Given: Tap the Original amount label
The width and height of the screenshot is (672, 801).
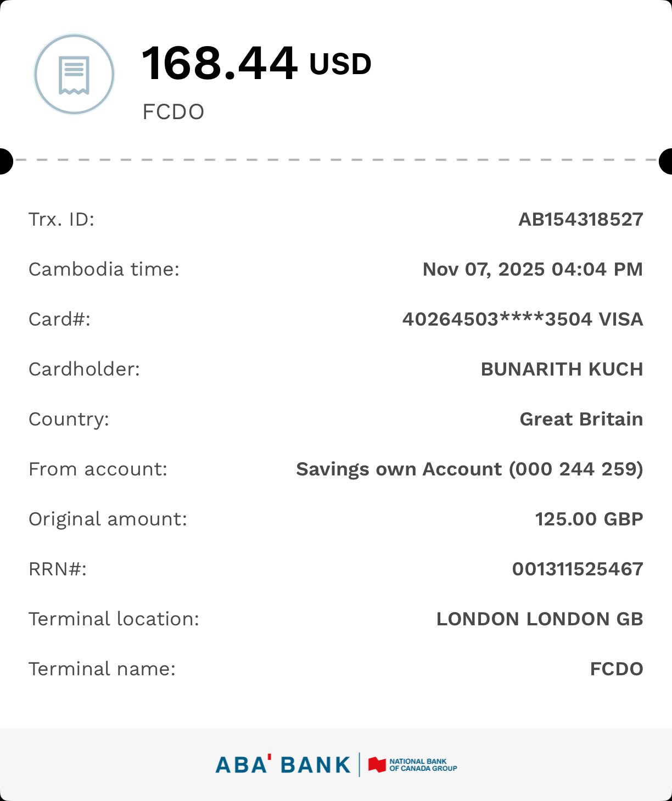Looking at the screenshot, I should (108, 519).
